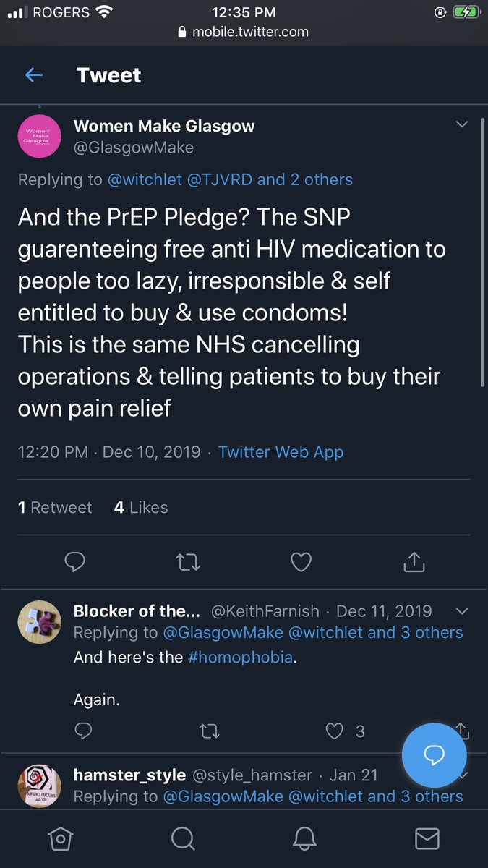This screenshot has height=868, width=488.
Task: Tap the mobile.twitter.com address bar
Action: 244,32
